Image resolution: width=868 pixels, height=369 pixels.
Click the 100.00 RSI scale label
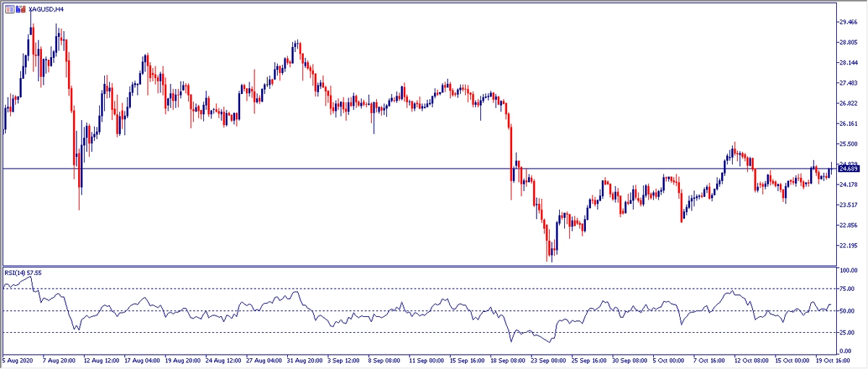coord(848,270)
